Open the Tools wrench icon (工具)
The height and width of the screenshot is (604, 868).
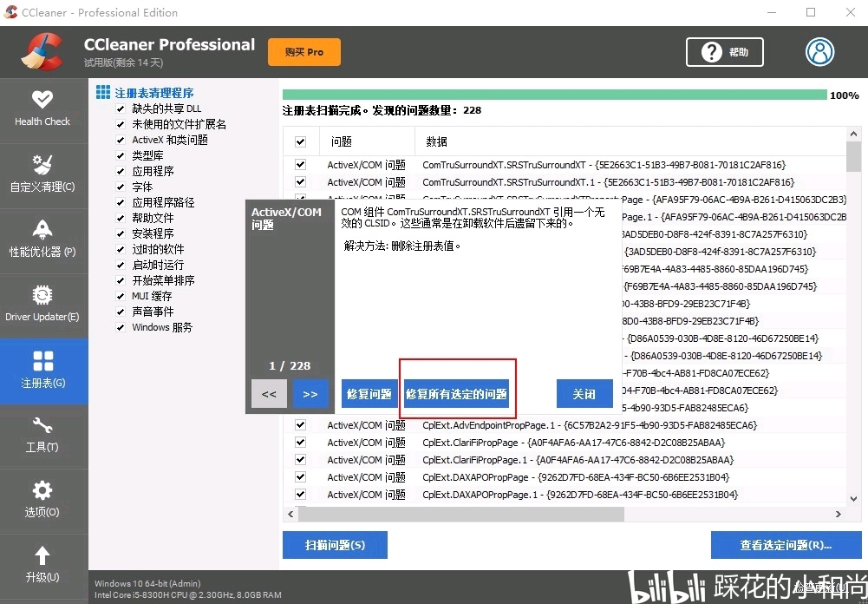(42, 425)
